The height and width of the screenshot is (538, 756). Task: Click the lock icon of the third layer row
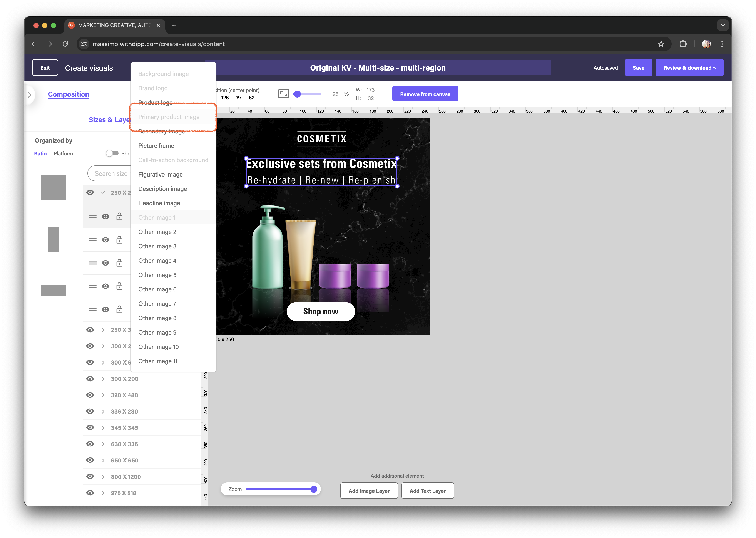click(119, 263)
